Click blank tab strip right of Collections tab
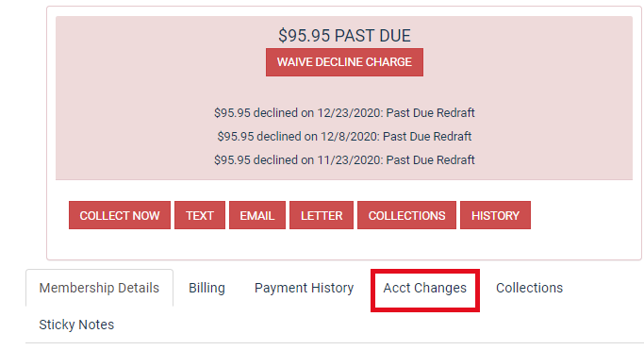The width and height of the screenshot is (644, 350). click(603, 288)
